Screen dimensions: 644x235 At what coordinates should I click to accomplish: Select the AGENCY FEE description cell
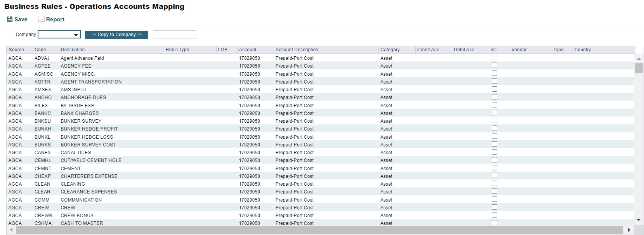click(x=76, y=66)
